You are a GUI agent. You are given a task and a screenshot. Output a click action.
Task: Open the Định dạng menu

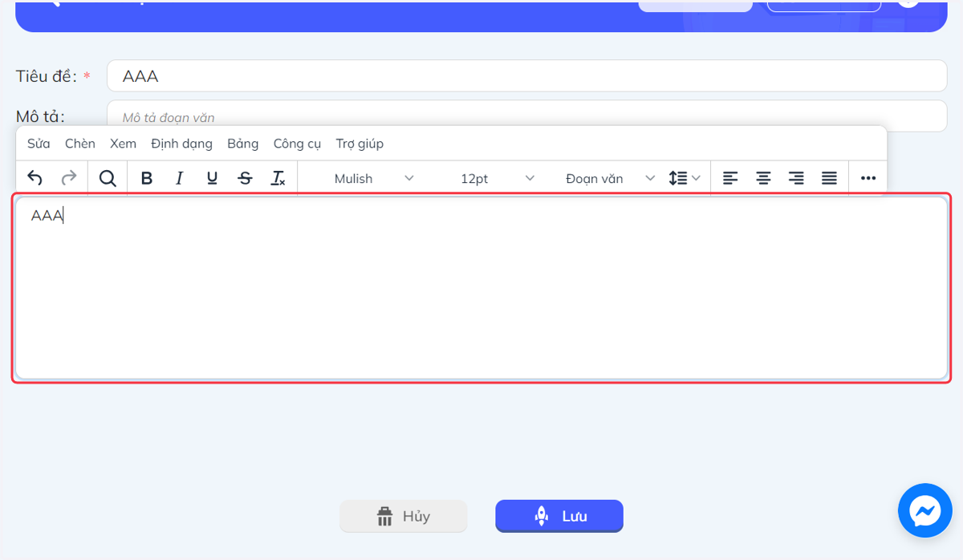[181, 144]
